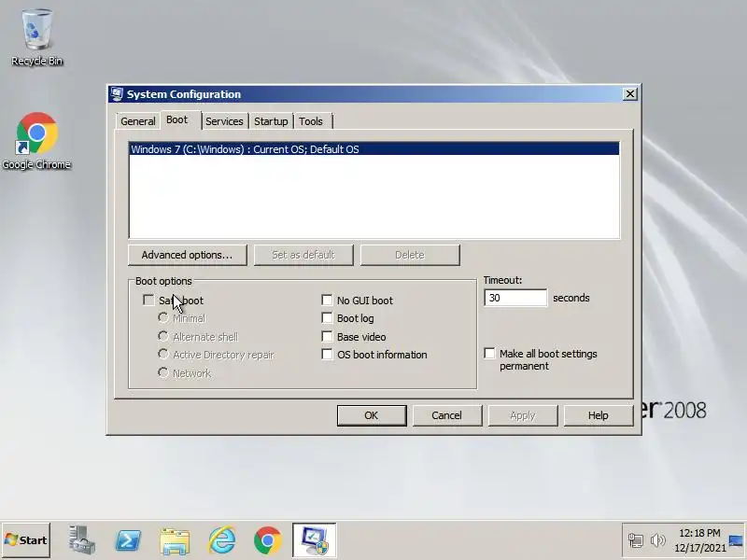Open Chrome from the taskbar

point(268,540)
